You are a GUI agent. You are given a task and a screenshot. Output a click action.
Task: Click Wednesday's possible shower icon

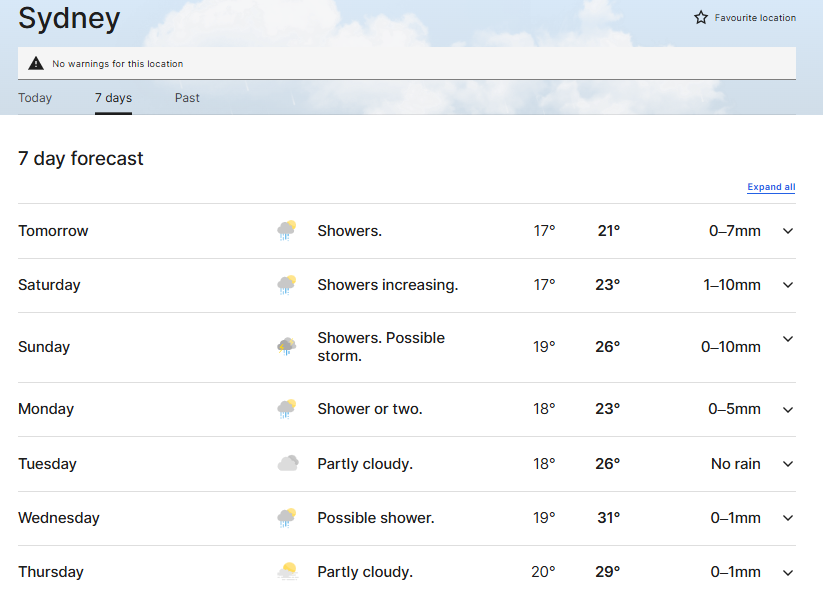287,518
